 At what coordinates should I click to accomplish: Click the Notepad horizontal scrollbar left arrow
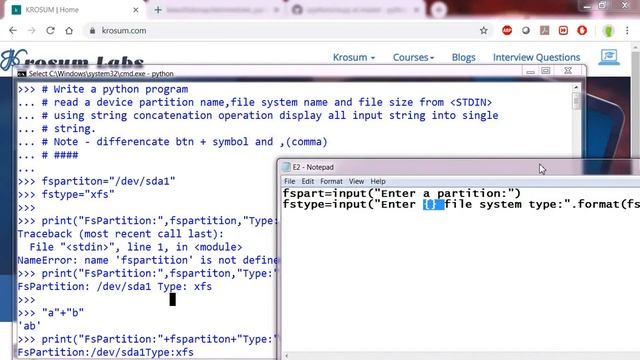[x=287, y=356]
